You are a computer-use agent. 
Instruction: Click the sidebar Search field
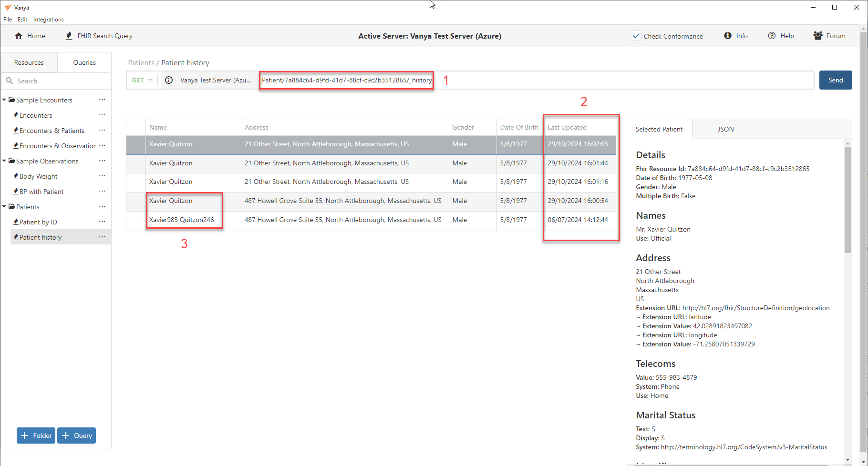(56, 81)
